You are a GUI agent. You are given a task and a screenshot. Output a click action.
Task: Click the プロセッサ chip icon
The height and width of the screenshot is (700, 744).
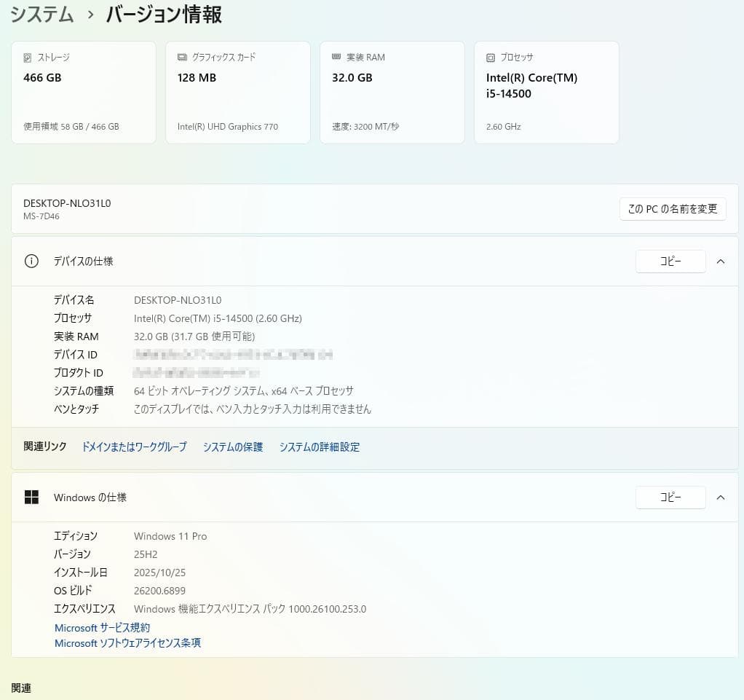click(x=490, y=57)
